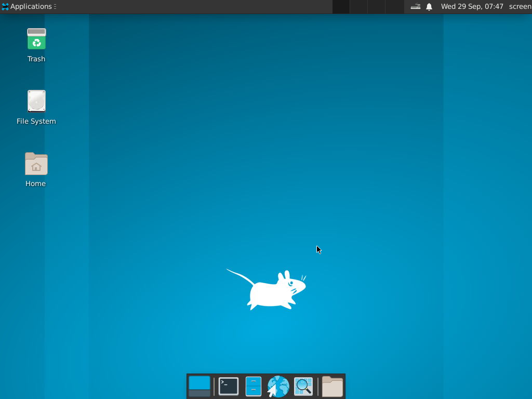Select the Home folder desktop icon
This screenshot has width=532, height=399.
tap(36, 164)
